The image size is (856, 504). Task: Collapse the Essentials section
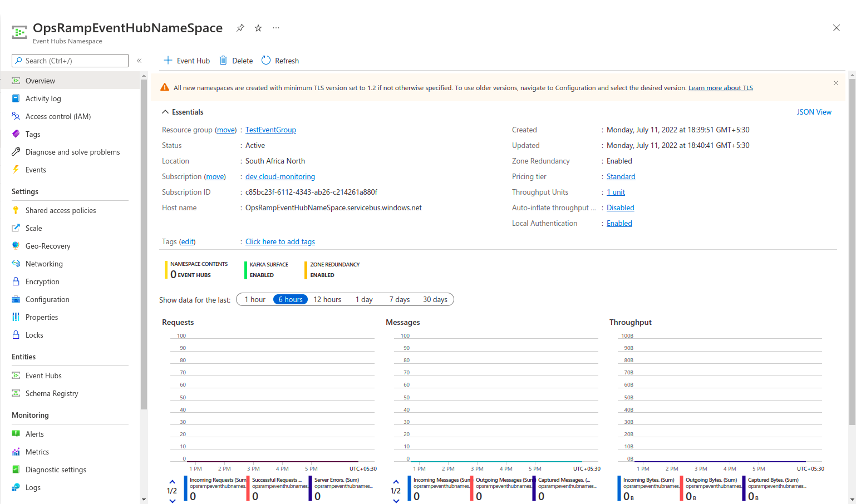click(x=165, y=112)
